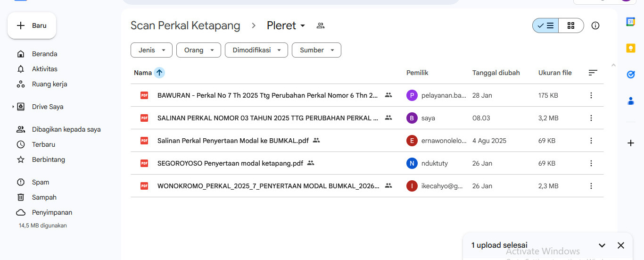Navigate to Scan Perkal Ketapang breadcrumb
The width and height of the screenshot is (644, 260).
185,25
